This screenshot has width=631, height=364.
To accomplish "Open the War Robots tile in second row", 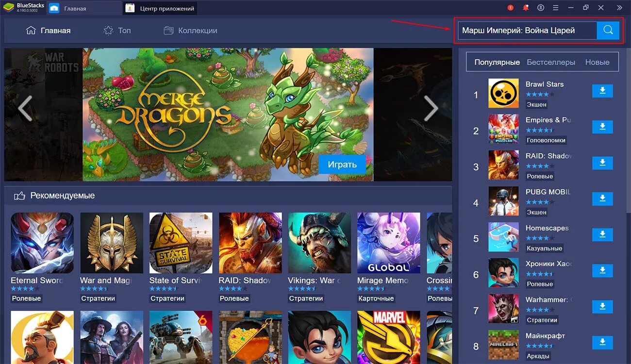I will [181, 337].
